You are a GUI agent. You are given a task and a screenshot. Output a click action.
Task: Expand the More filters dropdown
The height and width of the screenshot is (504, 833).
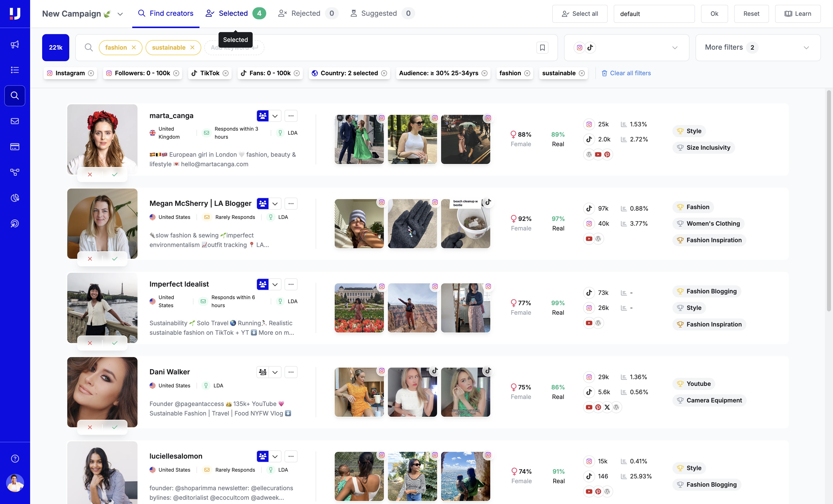tap(758, 48)
